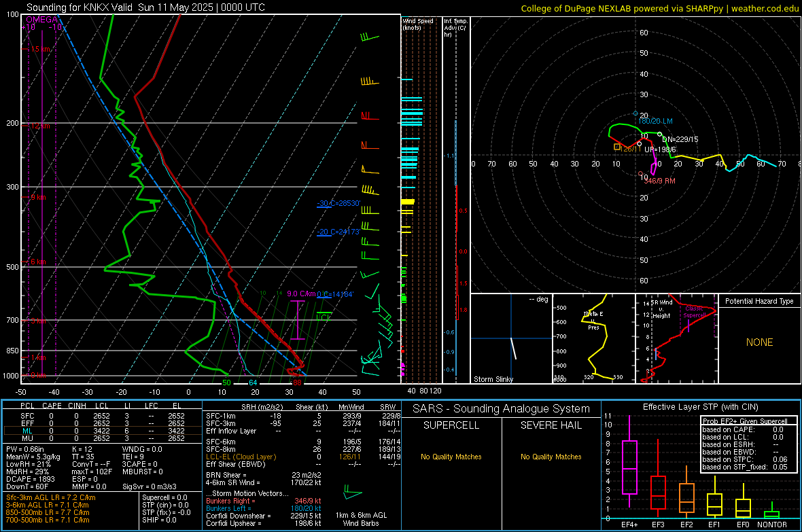The width and height of the screenshot is (802, 532).
Task: Click the 'Theta-E v. Pres' inset label
Action: [x=593, y=321]
